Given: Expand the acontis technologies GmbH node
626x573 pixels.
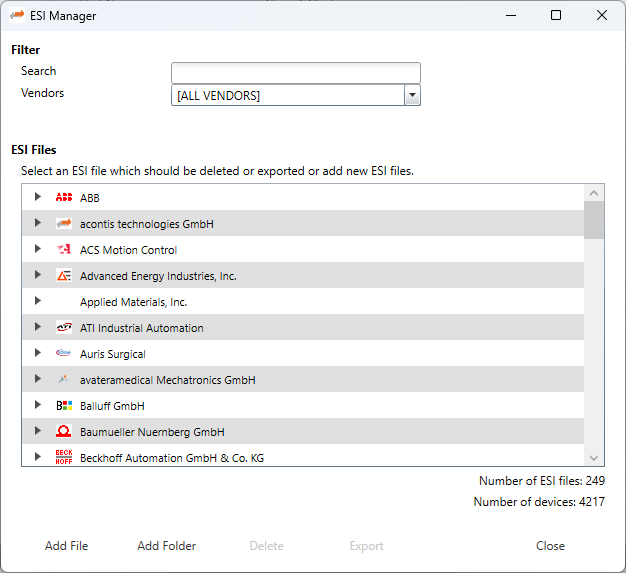Looking at the screenshot, I should pos(38,222).
